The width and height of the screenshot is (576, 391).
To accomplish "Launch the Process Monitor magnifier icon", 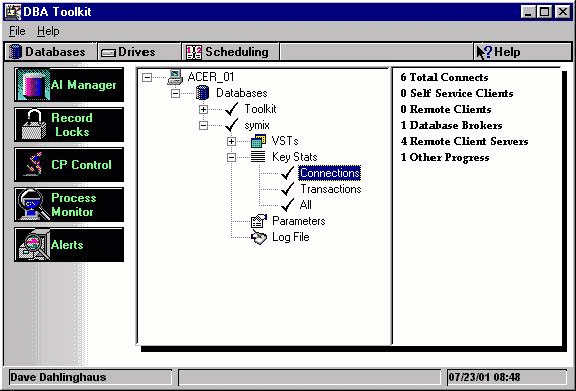I will point(33,204).
